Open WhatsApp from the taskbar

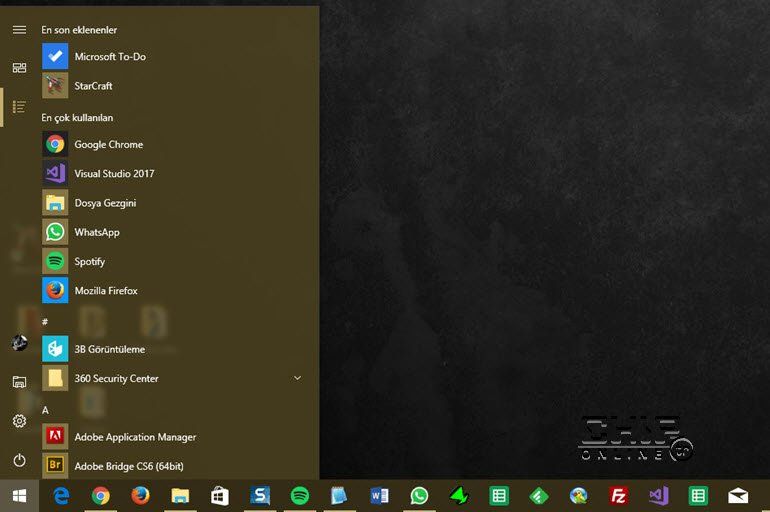coord(419,496)
